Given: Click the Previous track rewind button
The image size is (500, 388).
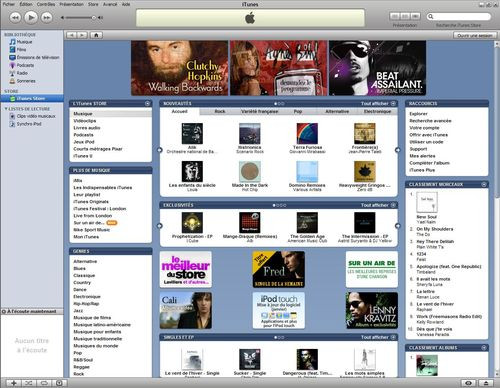Looking at the screenshot, I should click(x=15, y=17).
